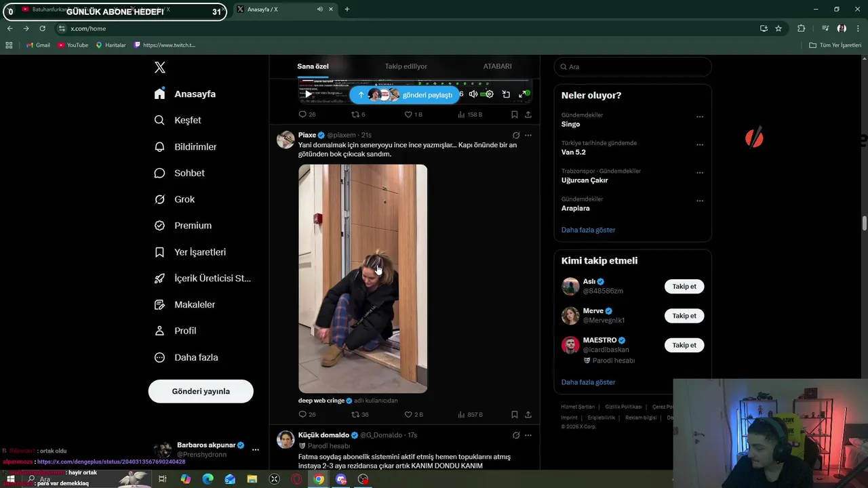Follow Merve with Takip et
The image size is (868, 488).
point(684,316)
